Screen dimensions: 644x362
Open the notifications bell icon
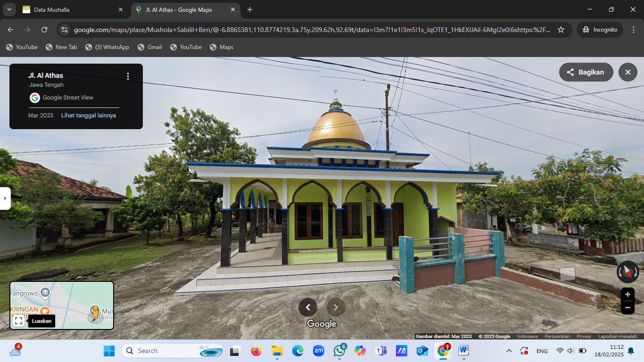631,351
